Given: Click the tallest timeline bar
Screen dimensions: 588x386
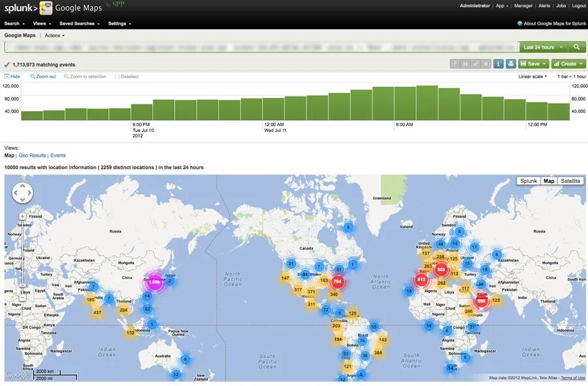Looking at the screenshot, I should 427,103.
